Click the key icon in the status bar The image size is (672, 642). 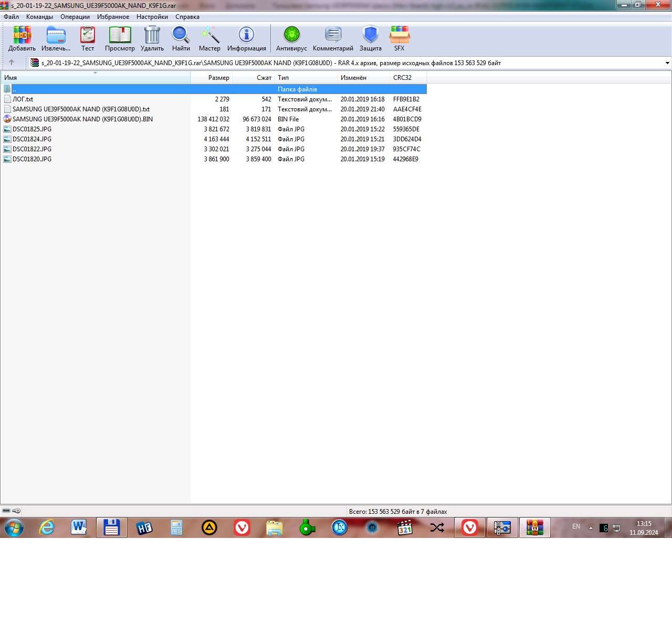(x=16, y=511)
